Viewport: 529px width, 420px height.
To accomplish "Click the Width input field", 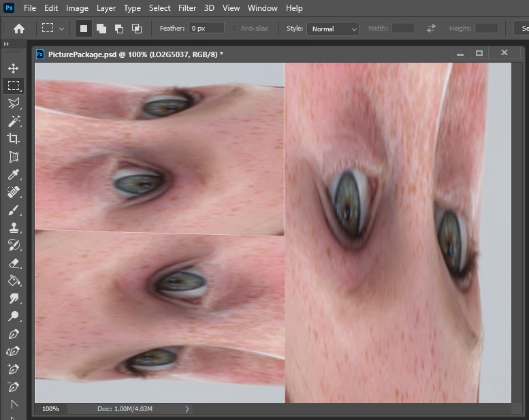I will coord(403,29).
